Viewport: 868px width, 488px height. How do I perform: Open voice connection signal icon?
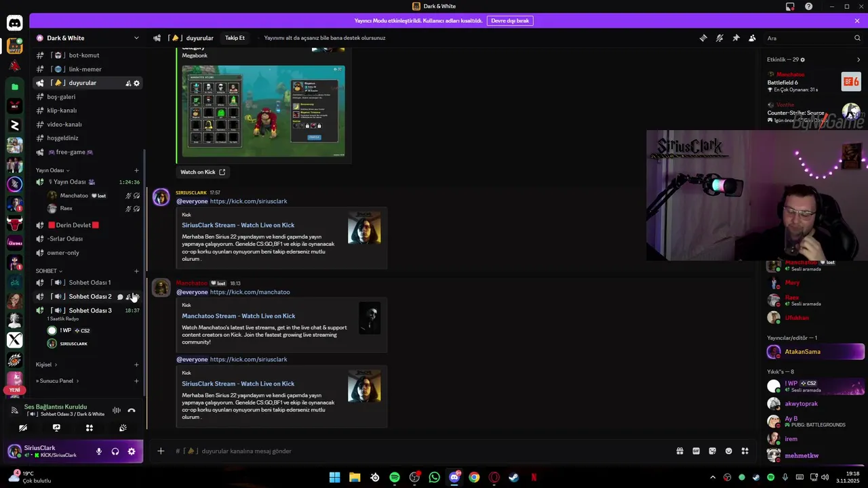(x=14, y=410)
